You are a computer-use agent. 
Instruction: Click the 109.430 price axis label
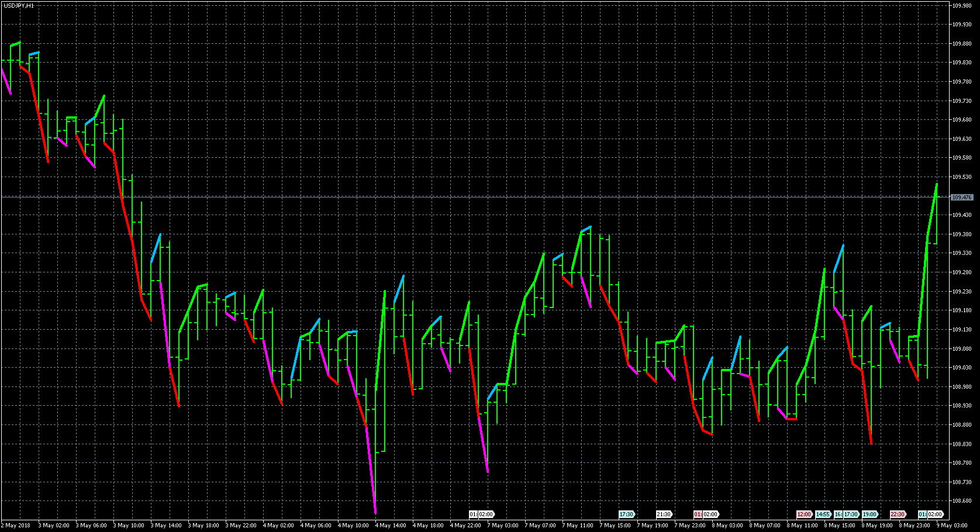click(x=962, y=215)
